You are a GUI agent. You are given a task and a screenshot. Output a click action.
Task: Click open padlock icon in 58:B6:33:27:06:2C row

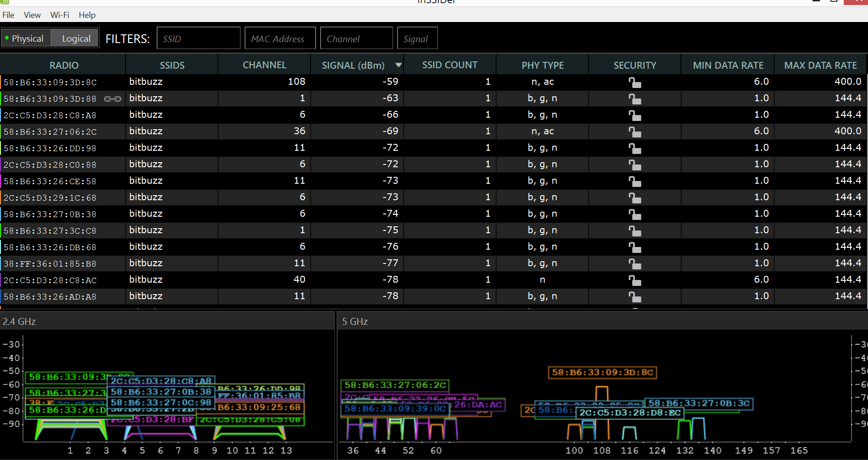tap(634, 132)
